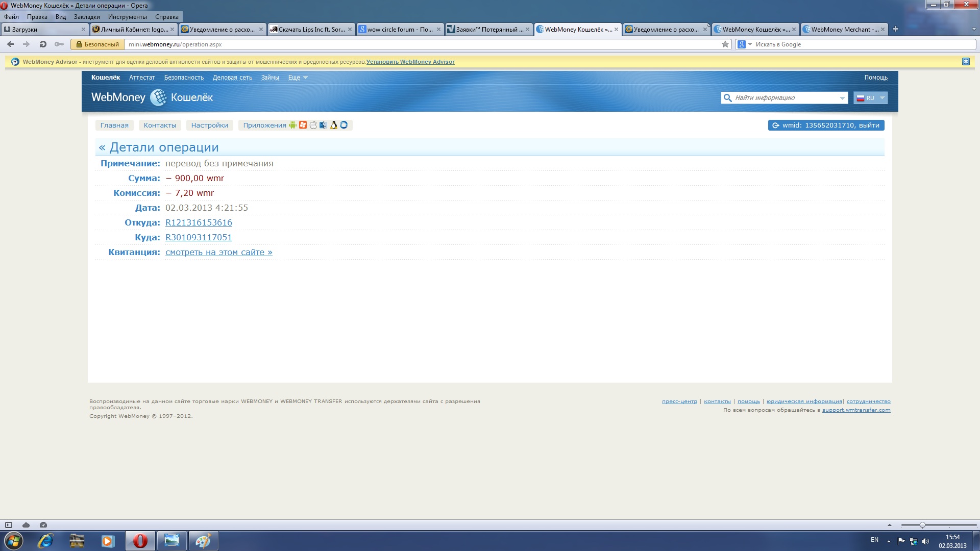Open the Помощь link in header
This screenshot has height=551, width=980.
pos(876,78)
